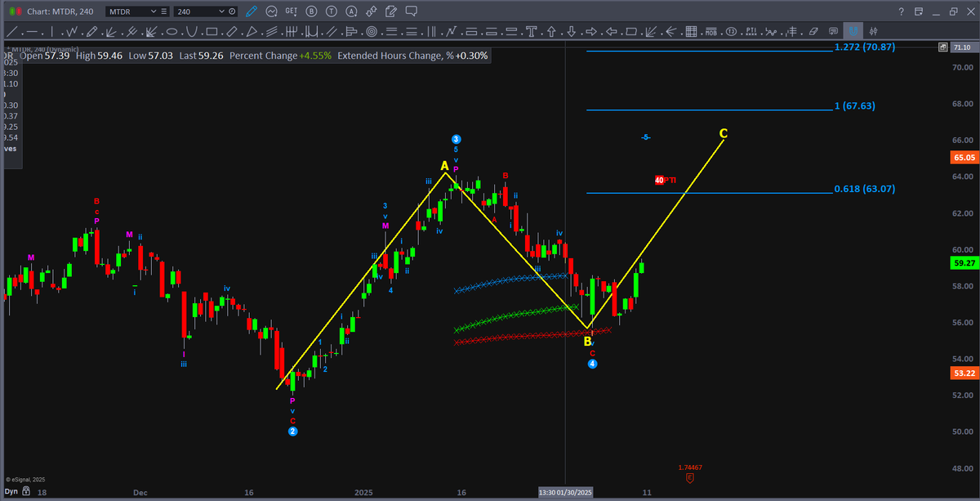
Task: Open the help question mark
Action: 900,11
